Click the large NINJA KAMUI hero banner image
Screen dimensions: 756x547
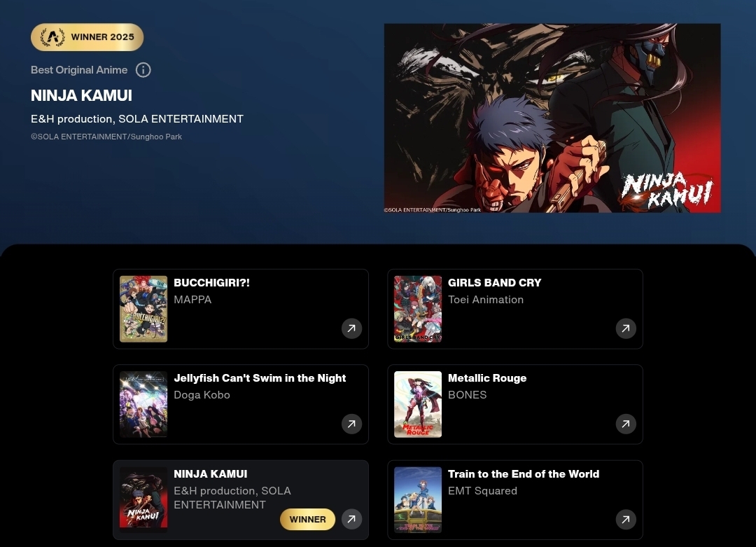coord(552,118)
